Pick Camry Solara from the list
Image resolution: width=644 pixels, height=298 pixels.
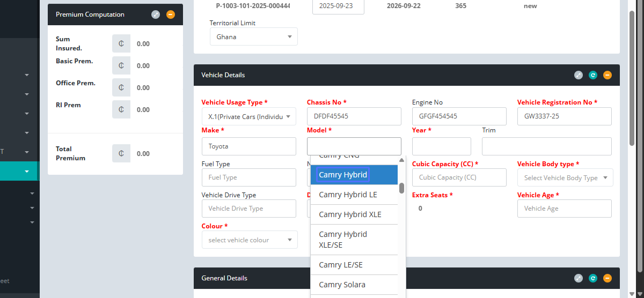pos(342,285)
